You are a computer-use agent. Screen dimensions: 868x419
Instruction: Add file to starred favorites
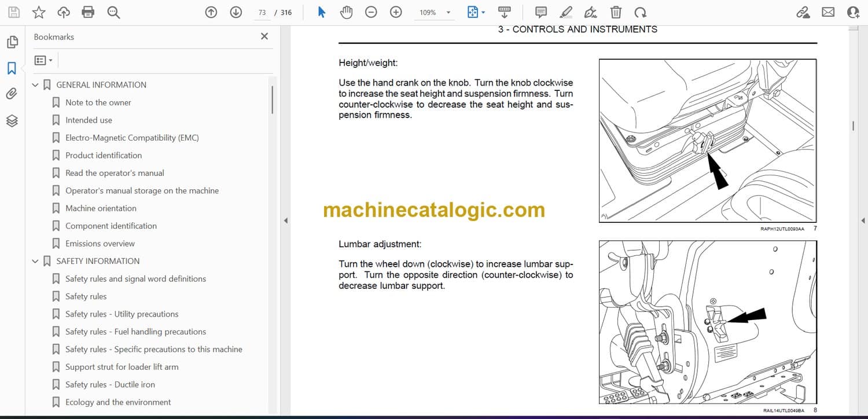[39, 12]
